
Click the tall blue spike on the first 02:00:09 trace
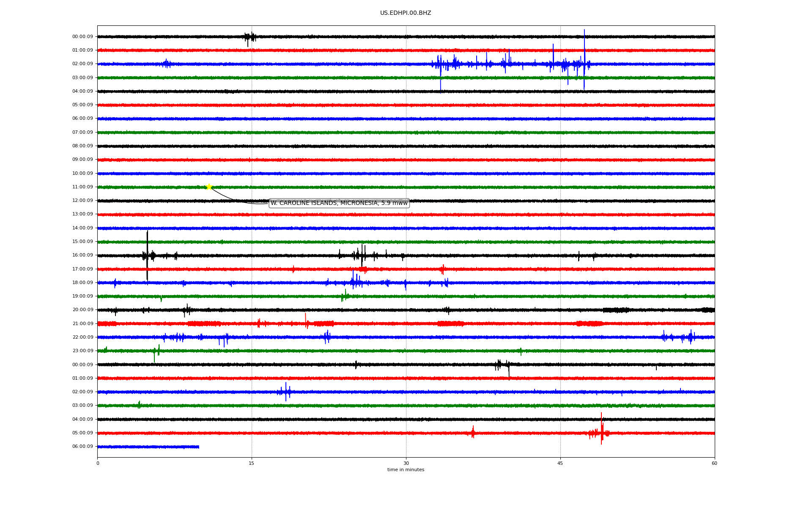[584, 59]
